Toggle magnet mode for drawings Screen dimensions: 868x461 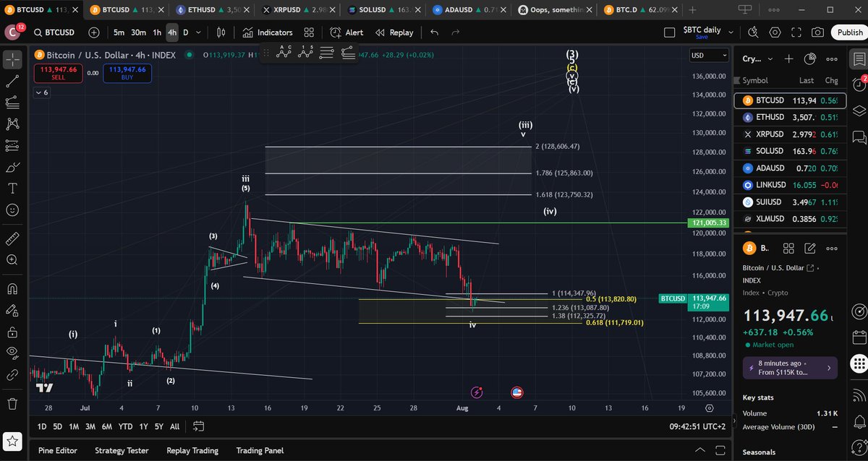point(12,288)
